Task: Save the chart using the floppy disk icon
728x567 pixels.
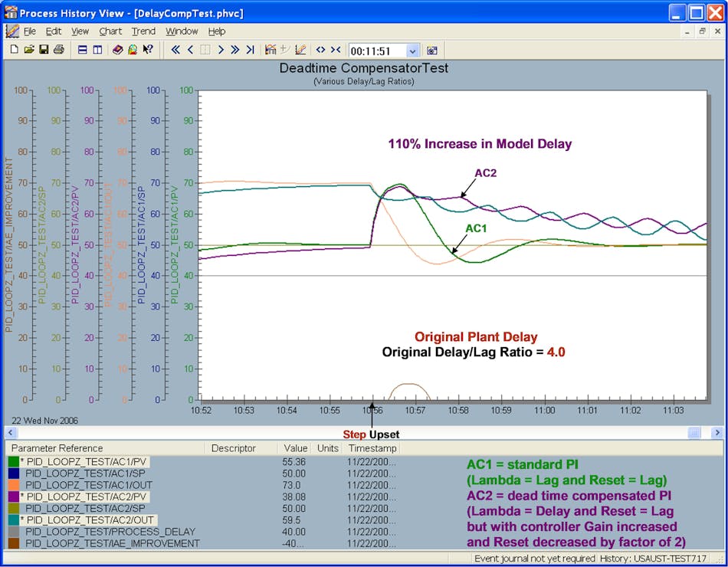Action: coord(44,51)
